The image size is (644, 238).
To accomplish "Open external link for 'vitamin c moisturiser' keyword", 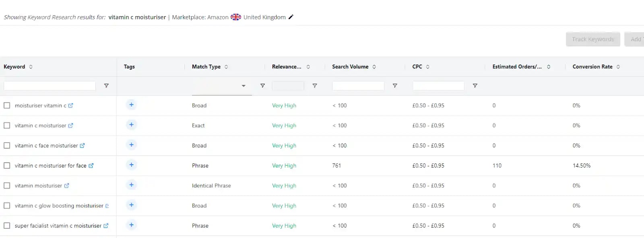I will click(70, 126).
